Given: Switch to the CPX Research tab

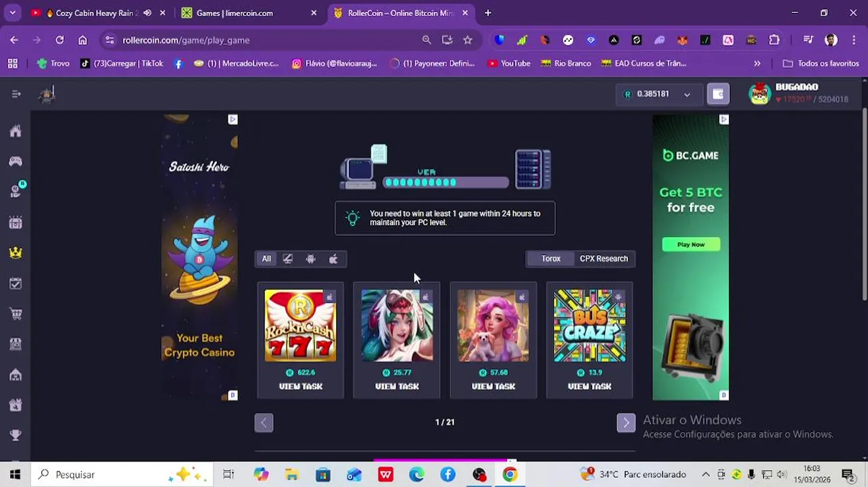Looking at the screenshot, I should pos(604,258).
